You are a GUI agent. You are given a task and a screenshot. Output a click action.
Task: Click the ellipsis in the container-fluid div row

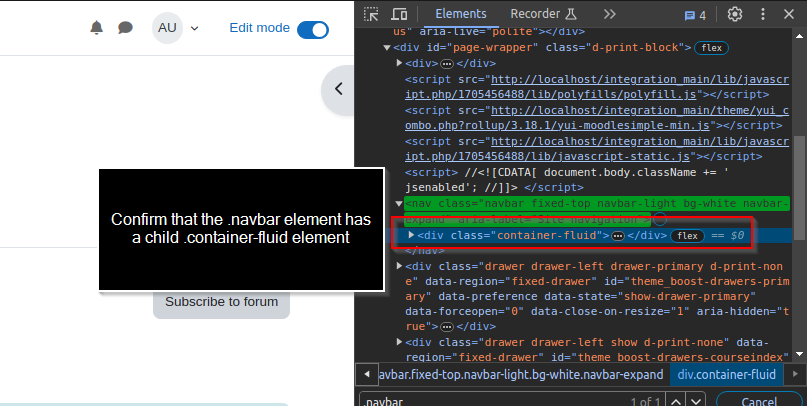(618, 236)
